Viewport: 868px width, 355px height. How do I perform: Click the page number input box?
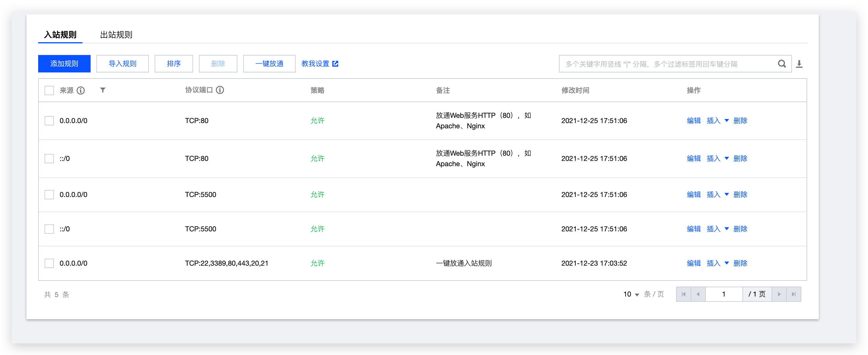click(724, 294)
